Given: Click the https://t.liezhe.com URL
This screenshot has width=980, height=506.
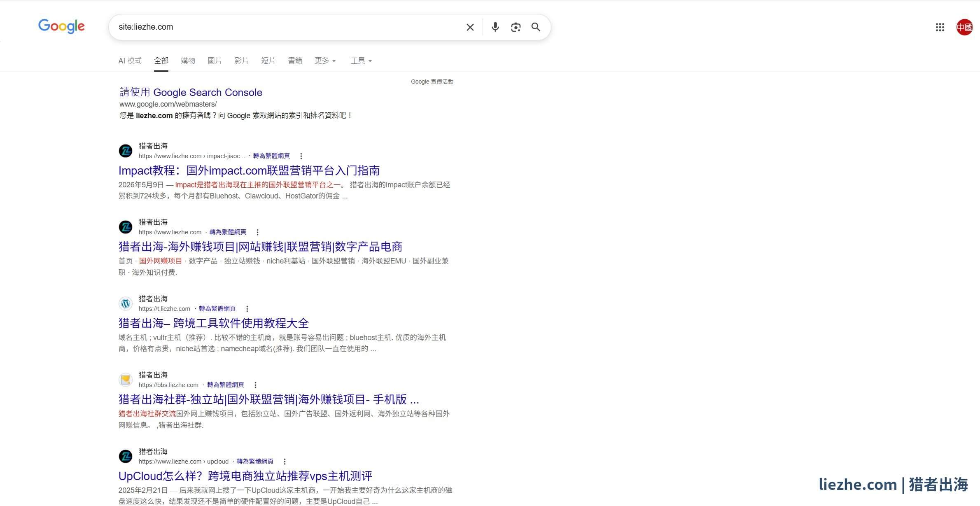Looking at the screenshot, I should (164, 309).
